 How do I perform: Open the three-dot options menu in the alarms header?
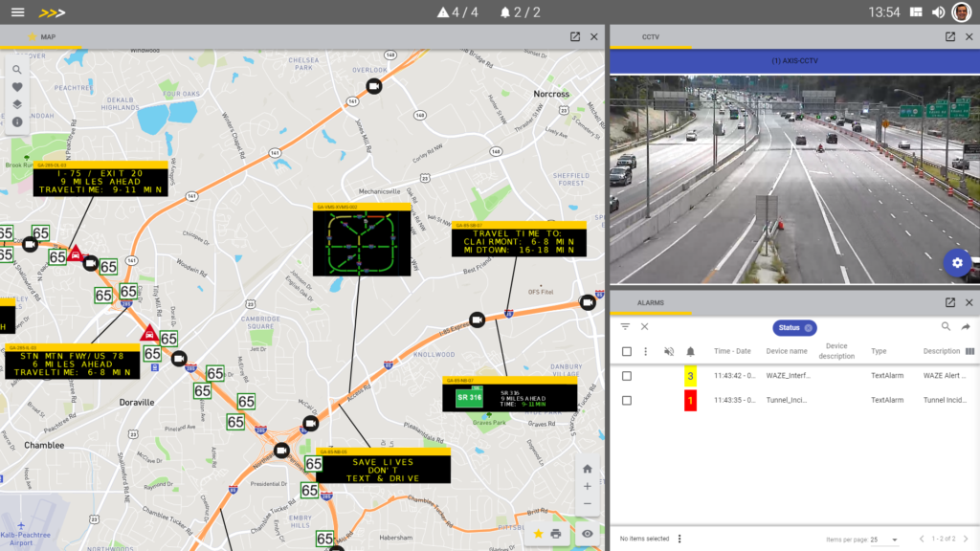pos(643,351)
